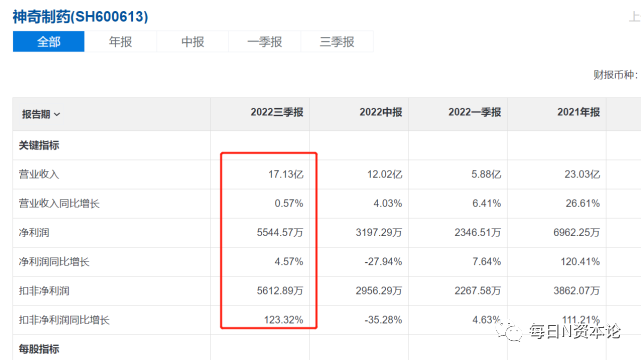Select the 3197.29万 net profit value
The width and height of the screenshot is (641, 360).
pyautogui.click(x=379, y=233)
